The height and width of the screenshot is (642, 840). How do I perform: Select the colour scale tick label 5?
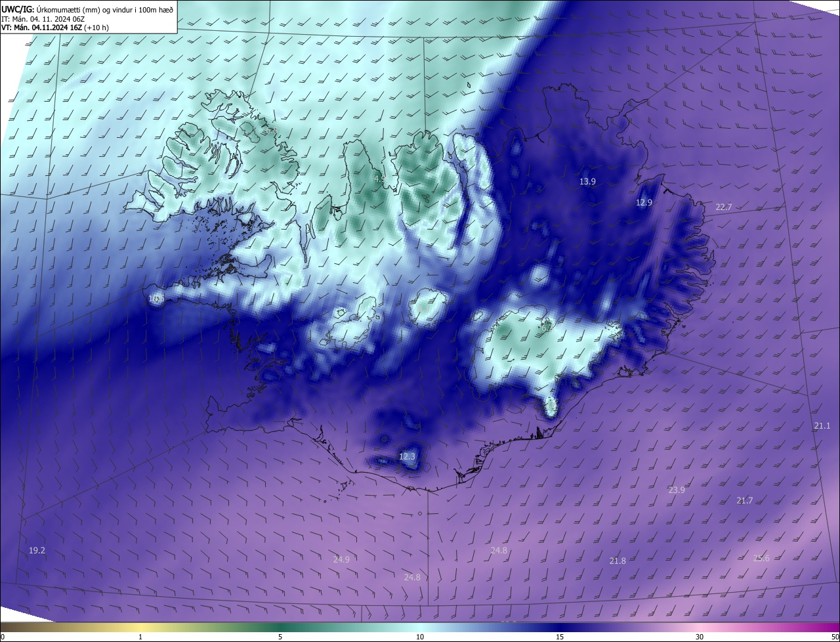[280, 637]
